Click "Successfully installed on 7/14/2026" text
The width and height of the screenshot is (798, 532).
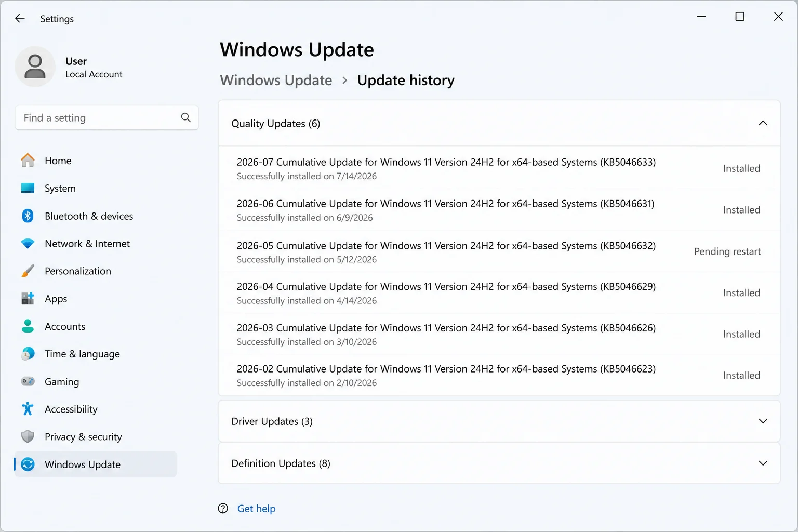point(307,176)
